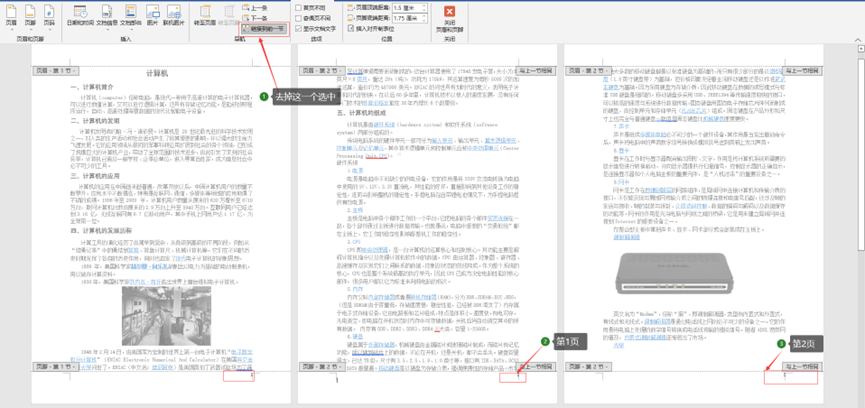This screenshot has height=408, width=865.
Task: Expand the 页脚 dropdown arrow
Action: pyautogui.click(x=30, y=29)
